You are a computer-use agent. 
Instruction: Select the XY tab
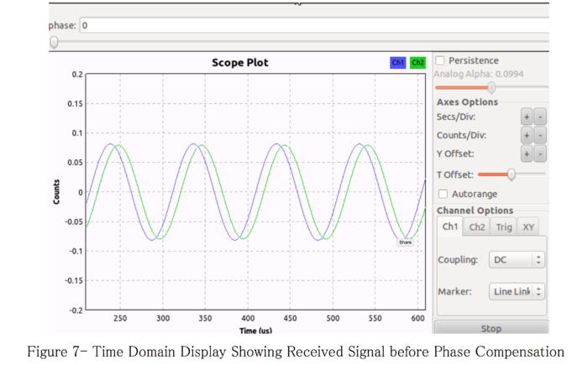(x=528, y=227)
